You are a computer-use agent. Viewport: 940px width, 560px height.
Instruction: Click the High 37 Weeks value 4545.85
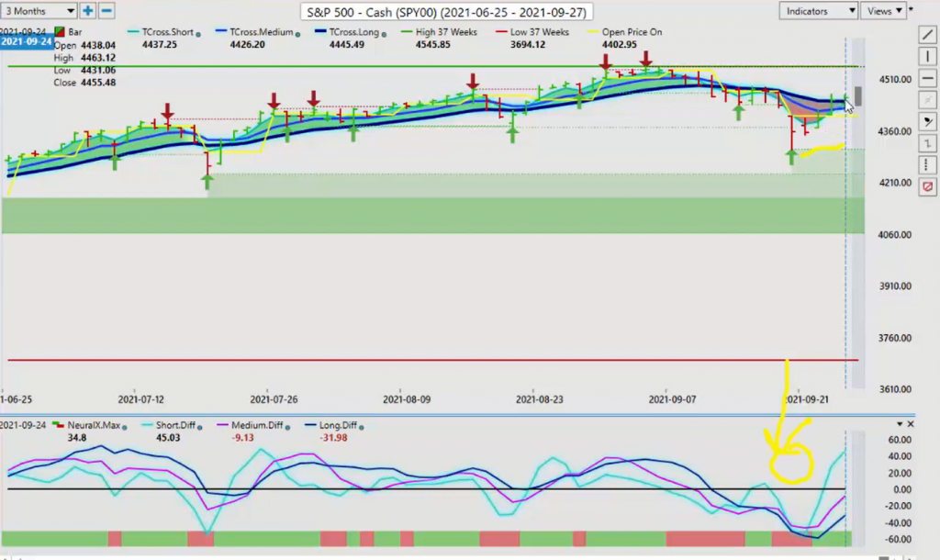click(433, 44)
